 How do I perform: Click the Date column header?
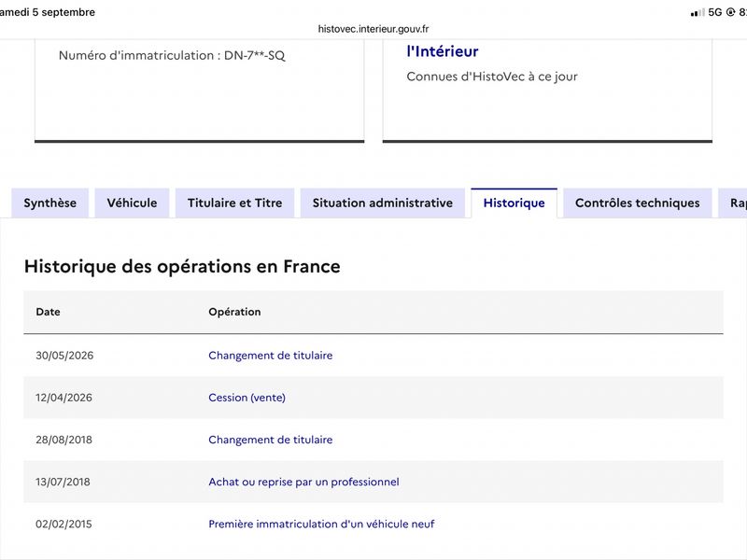pyautogui.click(x=49, y=312)
